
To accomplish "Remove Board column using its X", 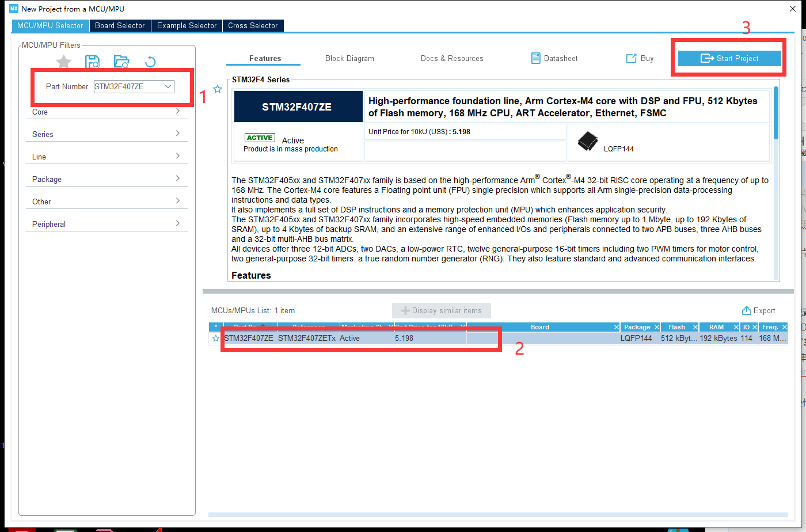I will tap(617, 327).
